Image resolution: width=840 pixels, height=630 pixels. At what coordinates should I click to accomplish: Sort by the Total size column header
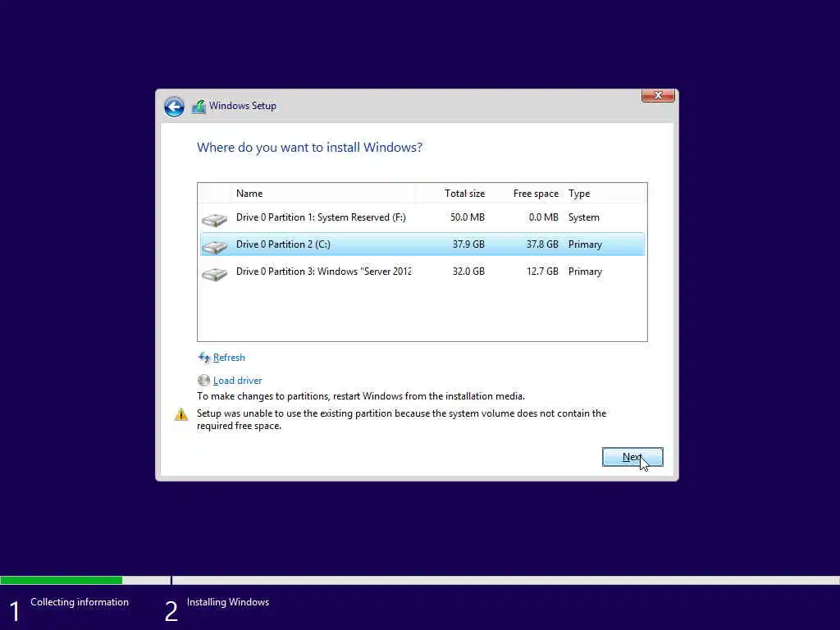click(x=464, y=194)
